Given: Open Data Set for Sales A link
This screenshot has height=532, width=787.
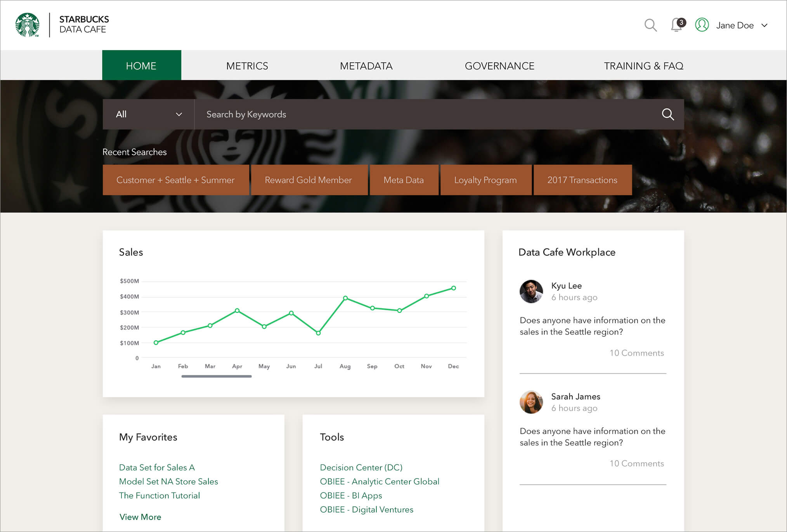Looking at the screenshot, I should [157, 467].
